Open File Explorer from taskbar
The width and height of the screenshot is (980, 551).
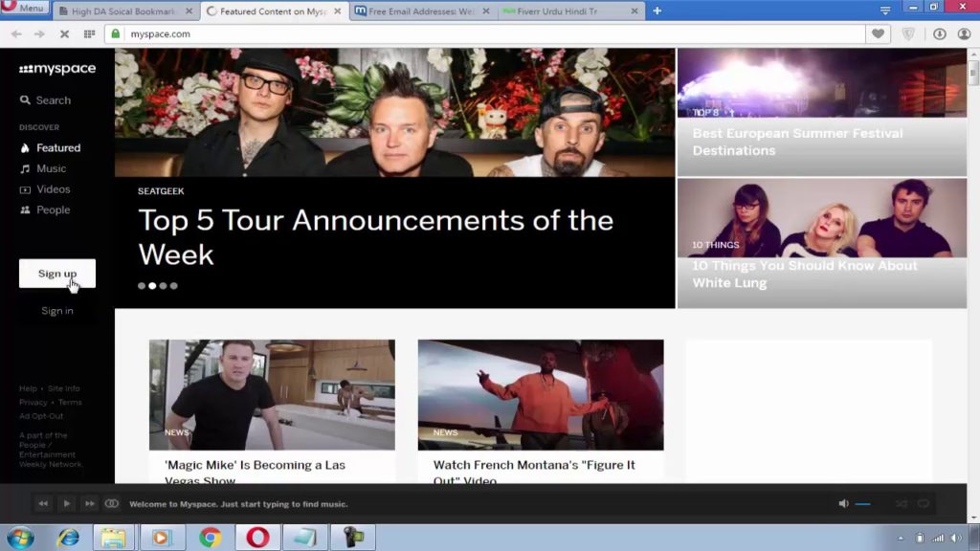114,538
